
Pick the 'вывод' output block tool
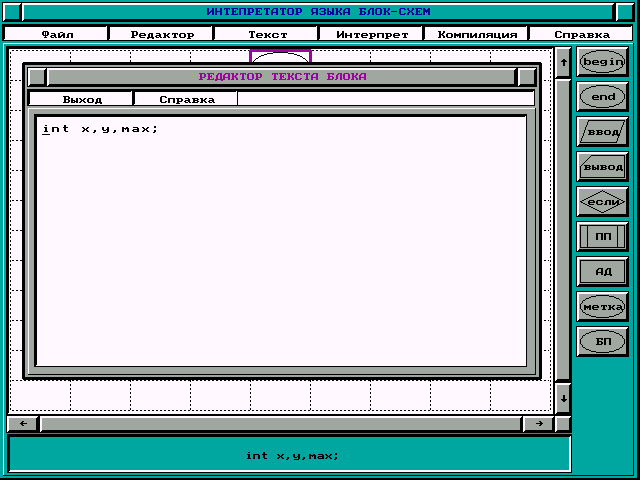(603, 167)
